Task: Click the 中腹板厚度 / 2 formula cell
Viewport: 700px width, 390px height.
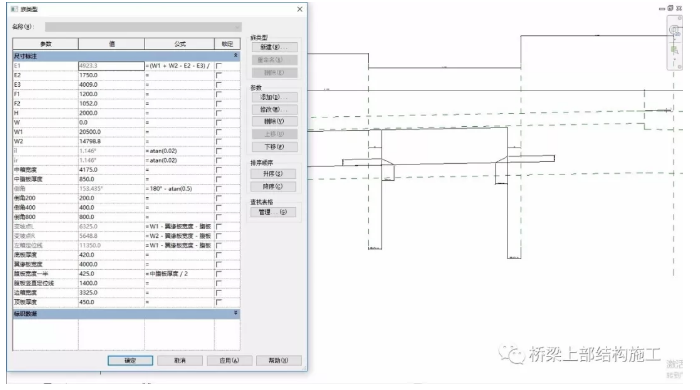Action: click(179, 274)
